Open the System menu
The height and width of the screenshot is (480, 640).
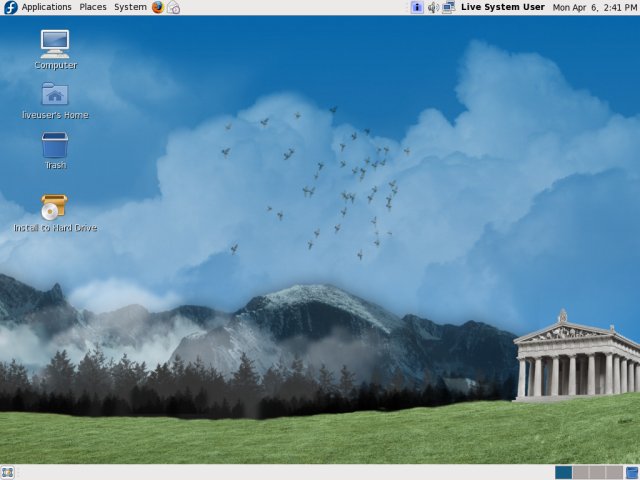coord(130,7)
